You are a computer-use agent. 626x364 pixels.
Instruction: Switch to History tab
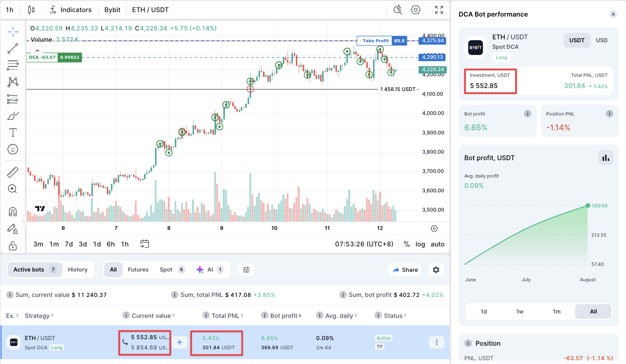coord(78,269)
